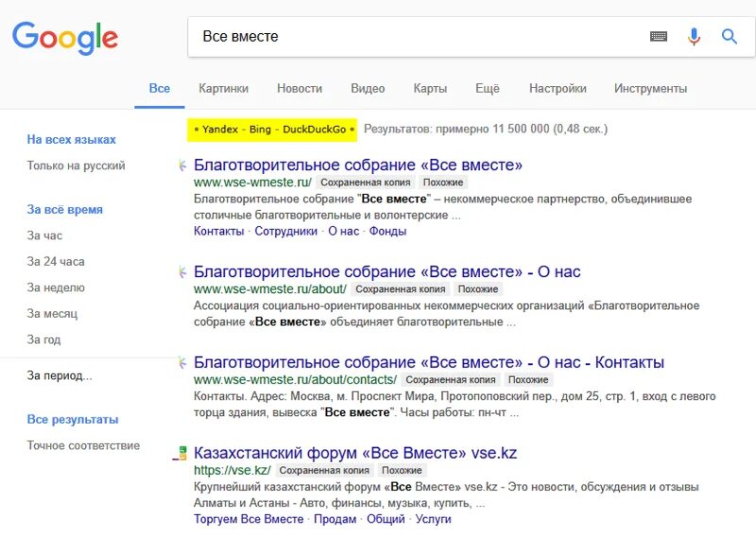Open «Все вместе» - О нас - Контакты result
This screenshot has height=536, width=756.
429,363
